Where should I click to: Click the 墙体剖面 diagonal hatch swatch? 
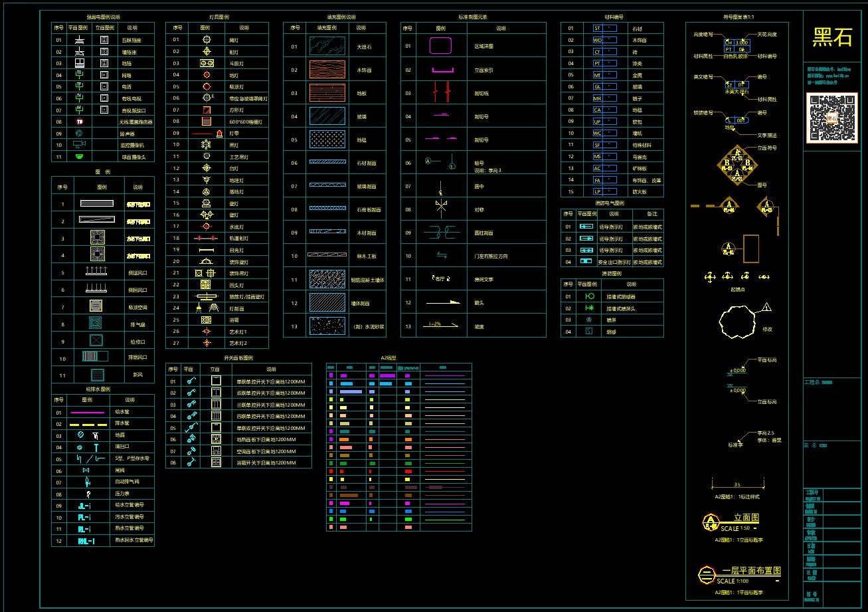(x=327, y=302)
